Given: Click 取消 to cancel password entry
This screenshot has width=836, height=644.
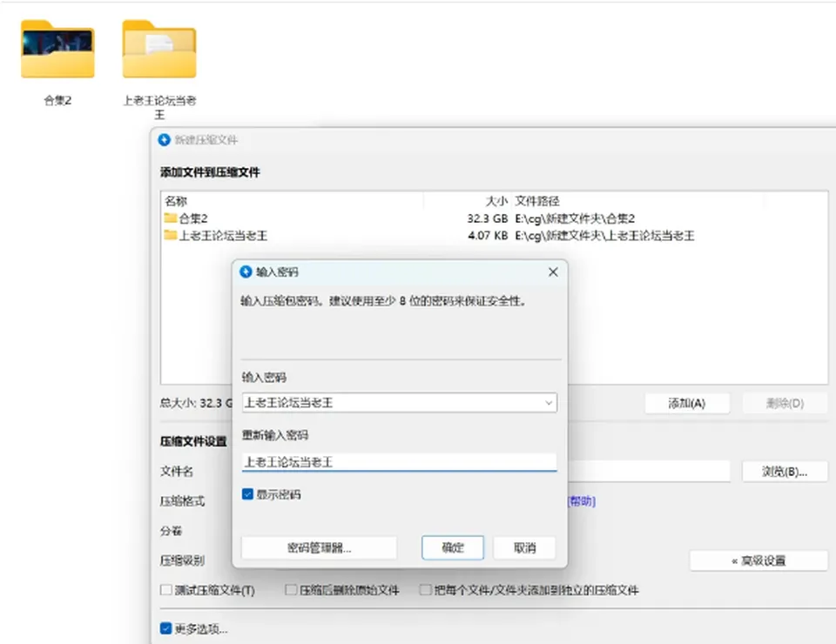Looking at the screenshot, I should point(524,547).
